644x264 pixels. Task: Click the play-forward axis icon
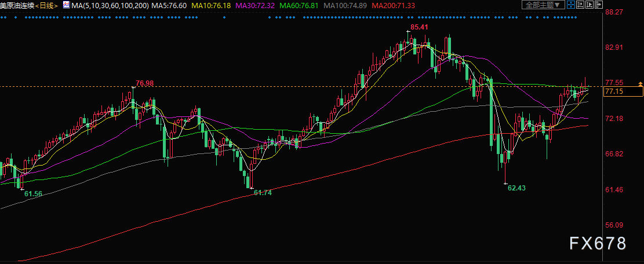[x=590, y=5]
